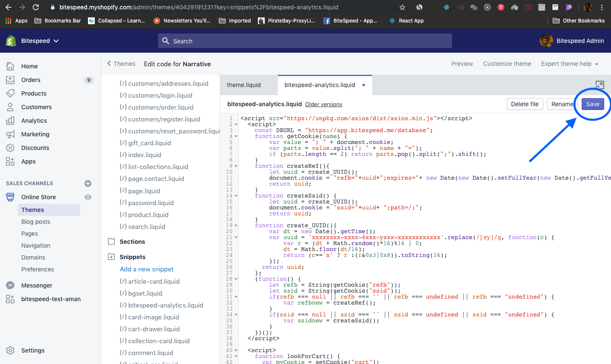The width and height of the screenshot is (611, 364).
Task: Fold the createSsid function at line 14
Action: (236, 196)
